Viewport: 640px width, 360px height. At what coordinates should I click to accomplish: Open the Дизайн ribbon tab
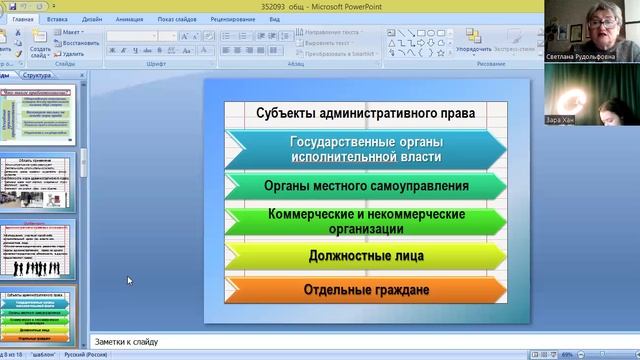pos(92,19)
